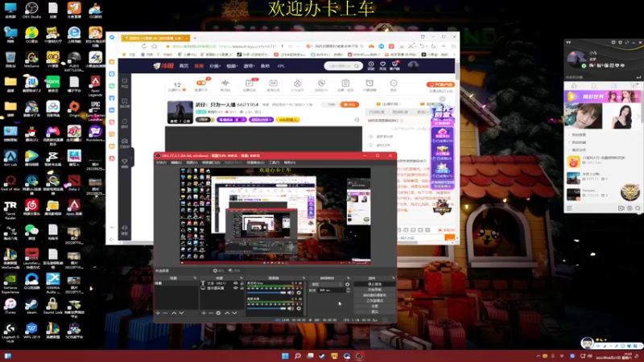Open OBS 编辑 menu

pyautogui.click(x=176, y=163)
